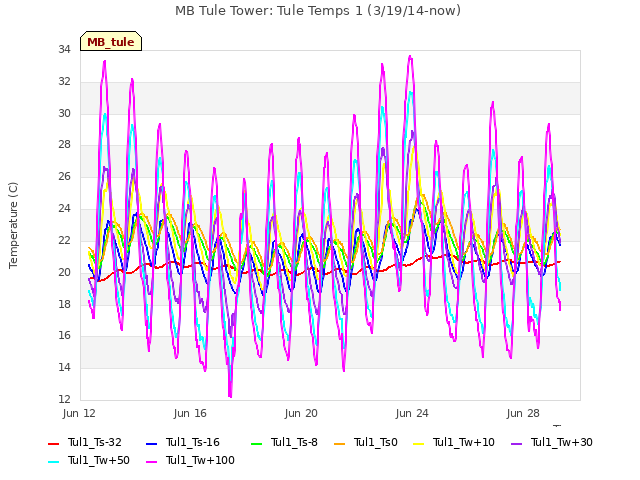
Task: Select the Tul1_Tw+10 legend label
Action: tap(464, 442)
